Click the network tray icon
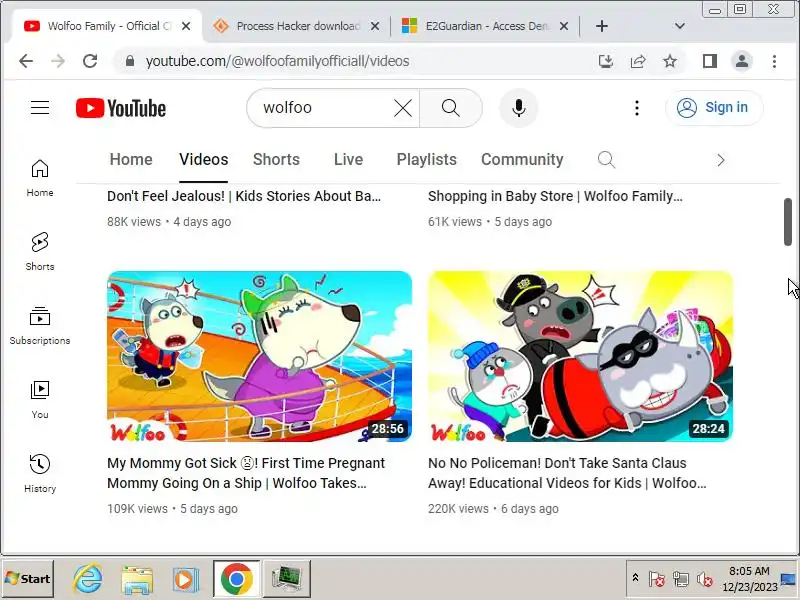Image resolution: width=800 pixels, height=600 pixels. (x=681, y=580)
